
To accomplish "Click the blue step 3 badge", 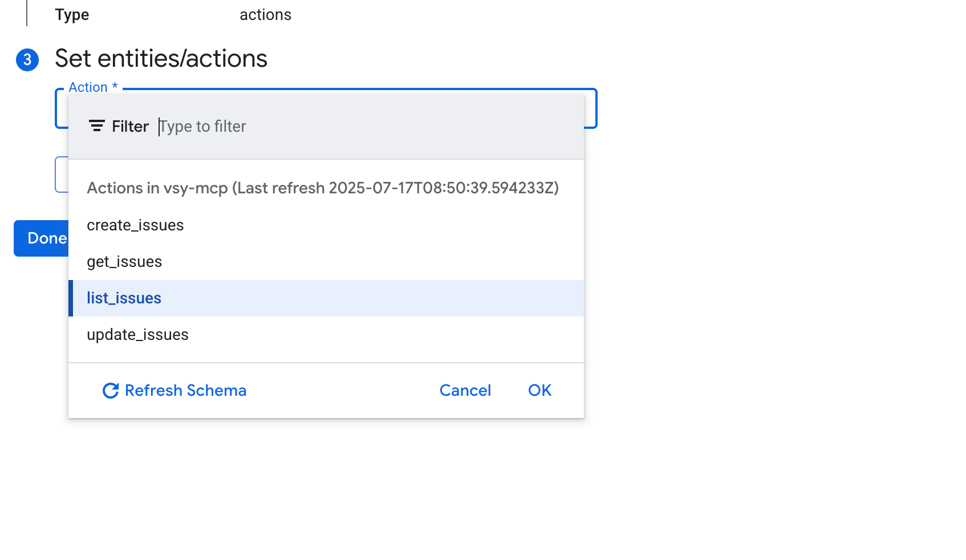I will pyautogui.click(x=27, y=59).
